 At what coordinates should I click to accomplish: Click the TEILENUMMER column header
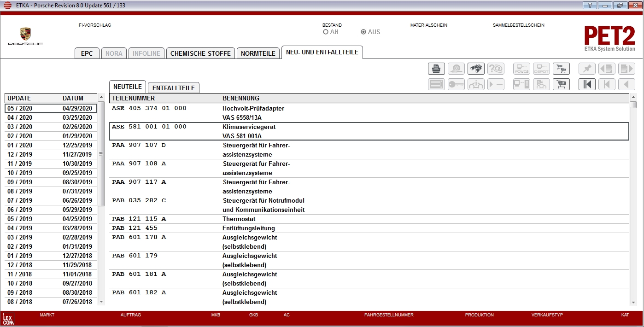134,98
